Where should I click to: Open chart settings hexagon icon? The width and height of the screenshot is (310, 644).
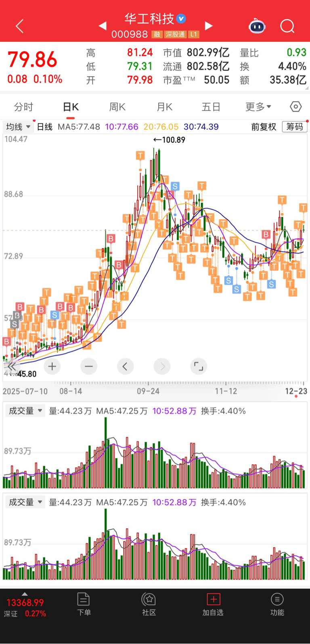click(x=296, y=107)
